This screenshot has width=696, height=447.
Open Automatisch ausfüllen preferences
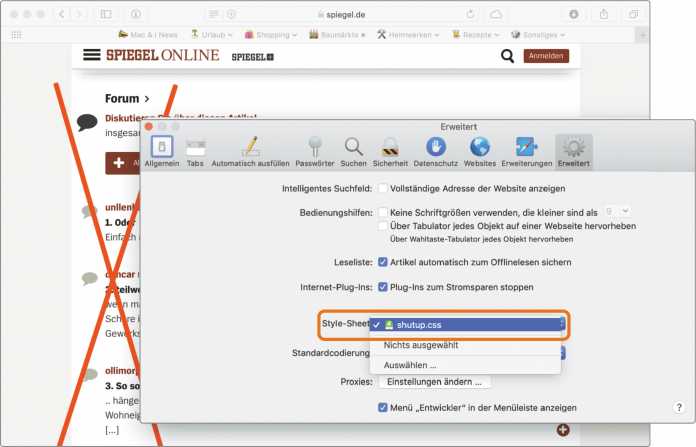point(250,152)
